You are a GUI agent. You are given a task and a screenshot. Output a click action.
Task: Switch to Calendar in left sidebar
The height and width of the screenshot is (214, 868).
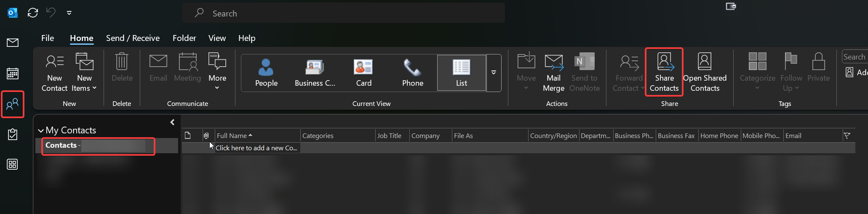(x=13, y=73)
